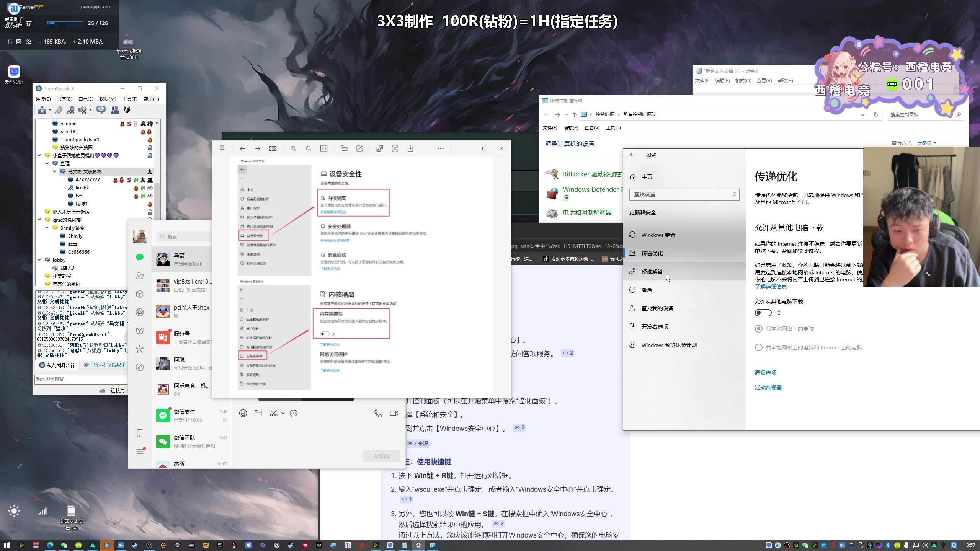The width and height of the screenshot is (980, 551).
Task: Click the WeChat 发送(S) button
Action: (382, 456)
